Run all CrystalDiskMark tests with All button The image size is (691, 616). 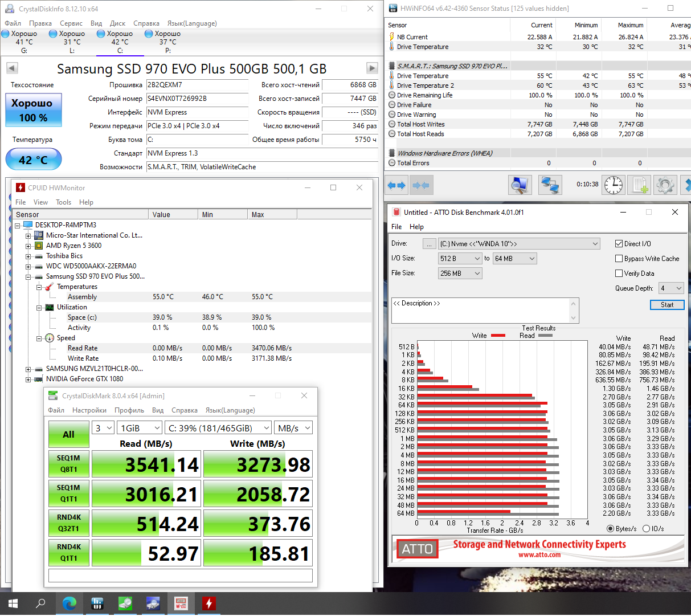point(68,435)
